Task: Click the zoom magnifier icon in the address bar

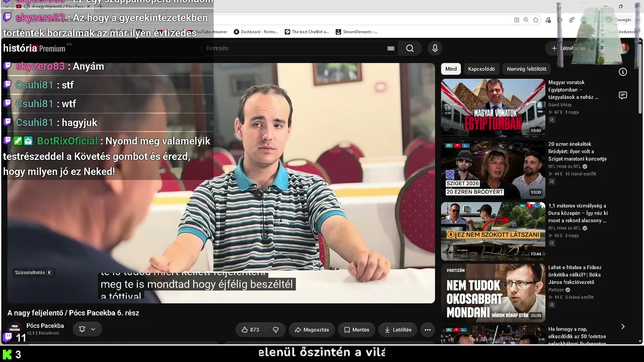Action: coord(526,20)
